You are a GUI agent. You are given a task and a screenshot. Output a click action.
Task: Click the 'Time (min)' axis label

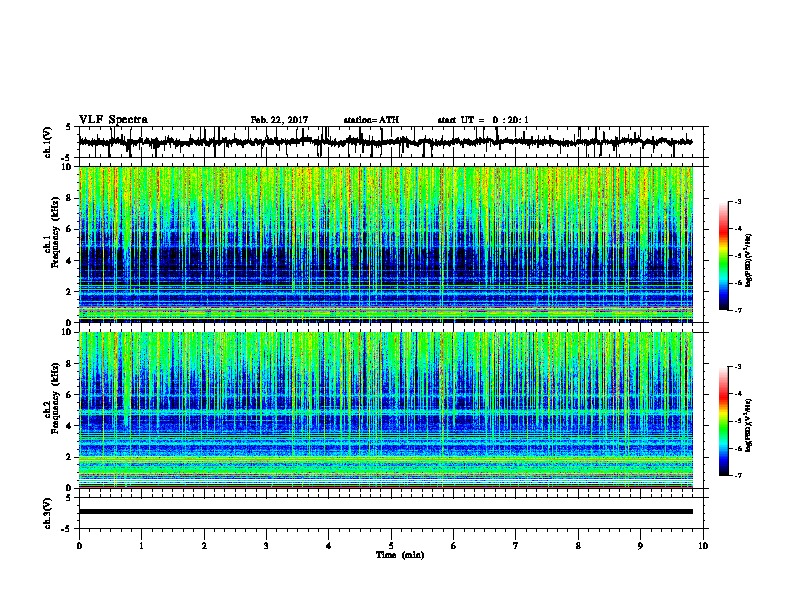[400, 555]
